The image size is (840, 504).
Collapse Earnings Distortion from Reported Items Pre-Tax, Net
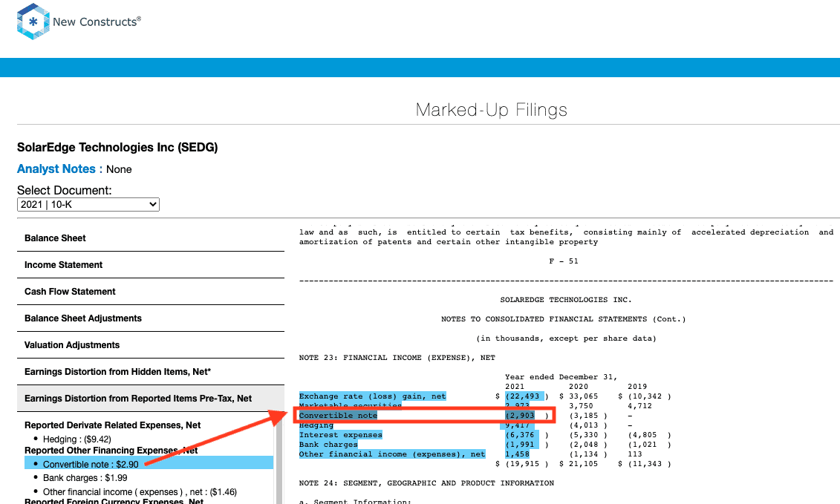(x=151, y=399)
